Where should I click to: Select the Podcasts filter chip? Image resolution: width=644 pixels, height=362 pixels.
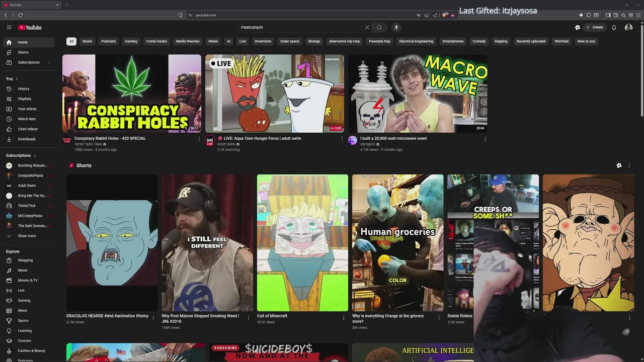point(109,41)
